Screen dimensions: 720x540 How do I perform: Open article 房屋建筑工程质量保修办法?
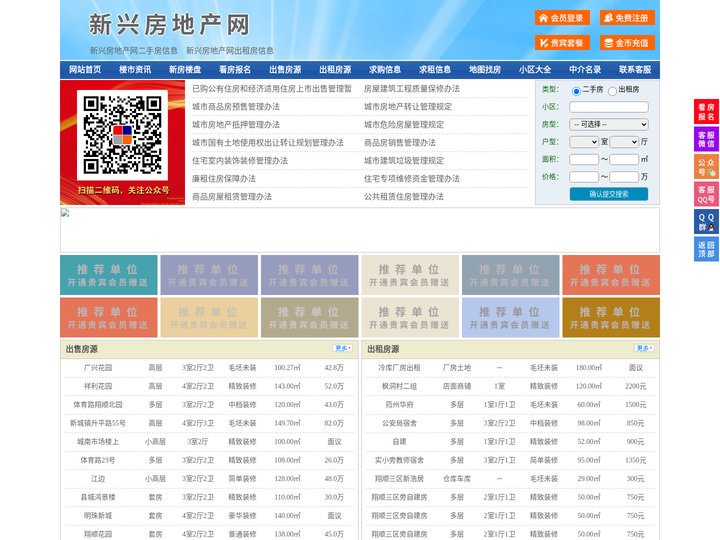[x=412, y=89]
